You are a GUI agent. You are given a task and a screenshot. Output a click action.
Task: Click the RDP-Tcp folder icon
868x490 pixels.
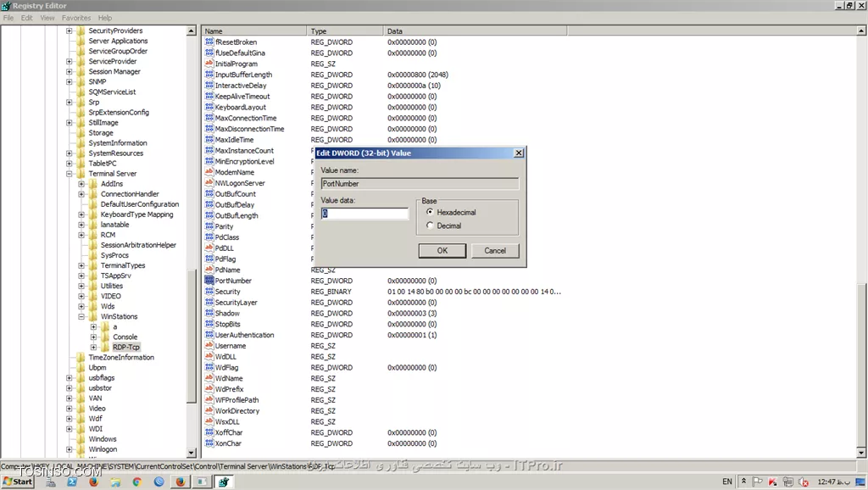(104, 347)
